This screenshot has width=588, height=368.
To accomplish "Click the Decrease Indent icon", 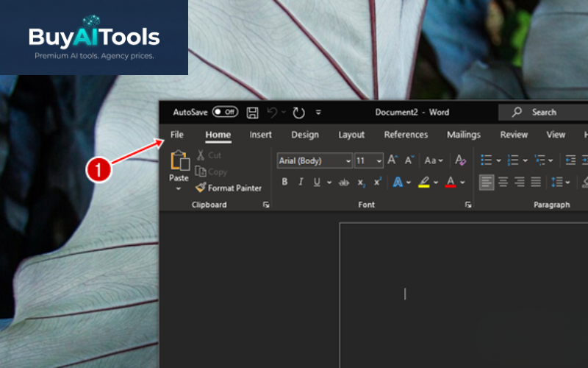I will coord(570,160).
